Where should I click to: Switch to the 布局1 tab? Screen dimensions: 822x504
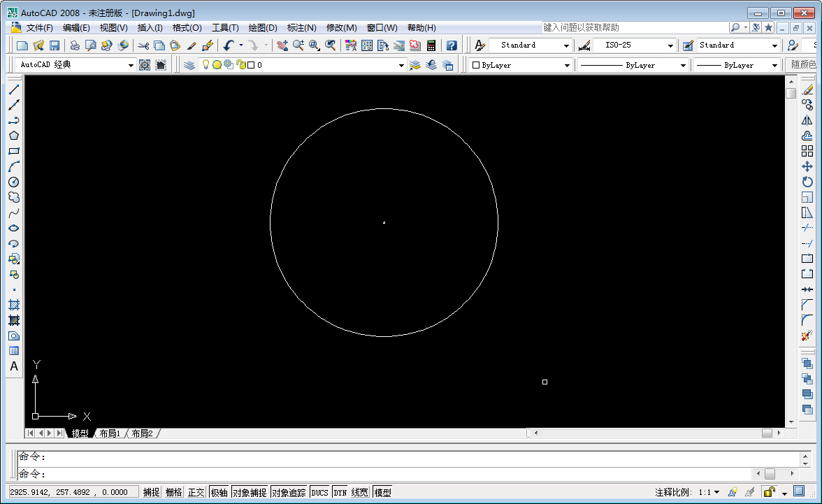[108, 433]
